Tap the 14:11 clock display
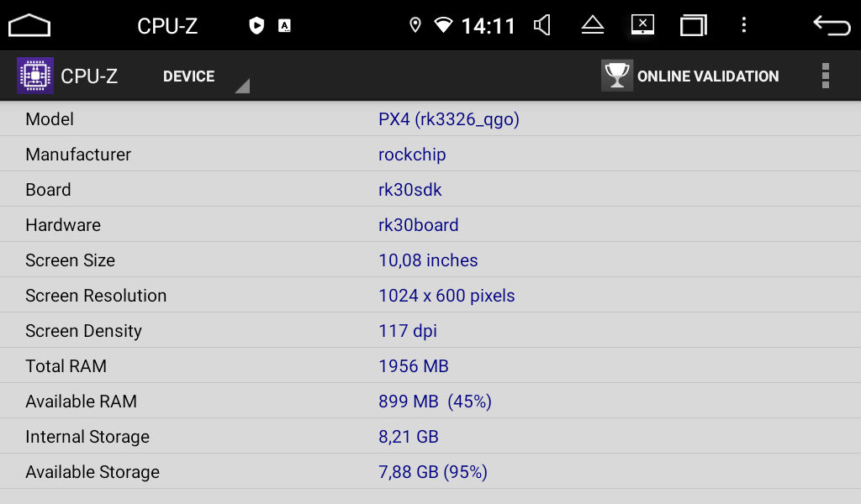The image size is (861, 504). click(489, 26)
